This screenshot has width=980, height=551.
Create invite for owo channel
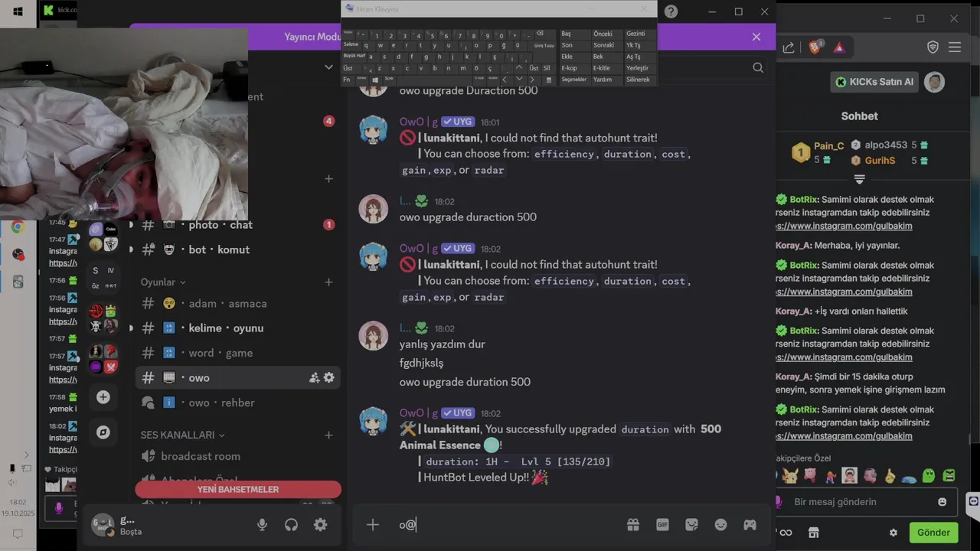click(314, 377)
